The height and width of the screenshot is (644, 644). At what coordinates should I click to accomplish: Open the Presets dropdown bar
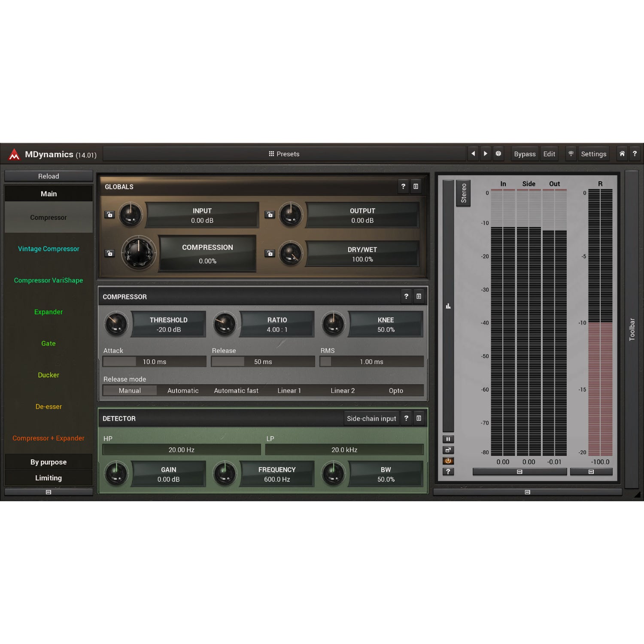click(x=284, y=154)
